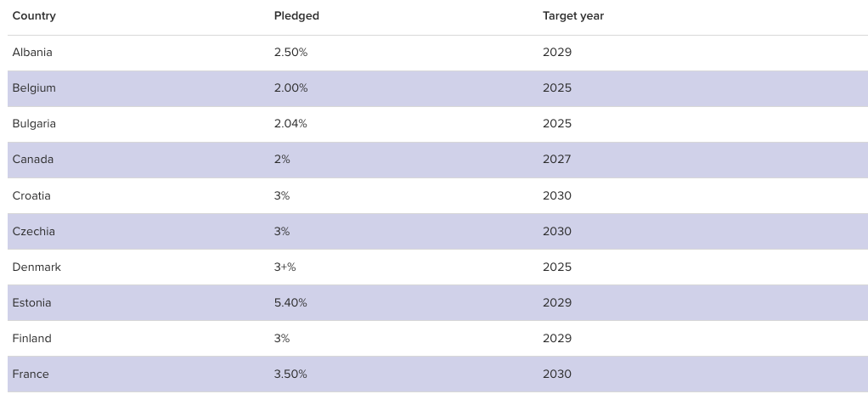Select the Estonia row name
The width and height of the screenshot is (868, 394).
(31, 303)
